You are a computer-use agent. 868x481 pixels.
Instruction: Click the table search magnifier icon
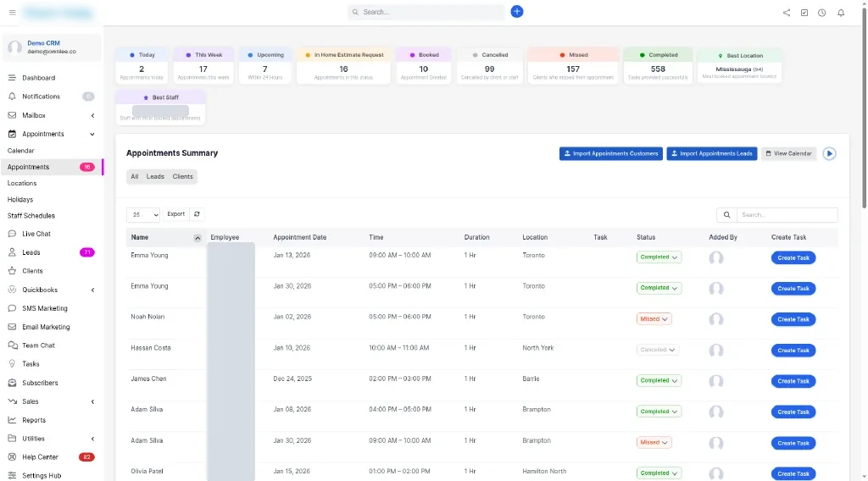[x=726, y=214]
